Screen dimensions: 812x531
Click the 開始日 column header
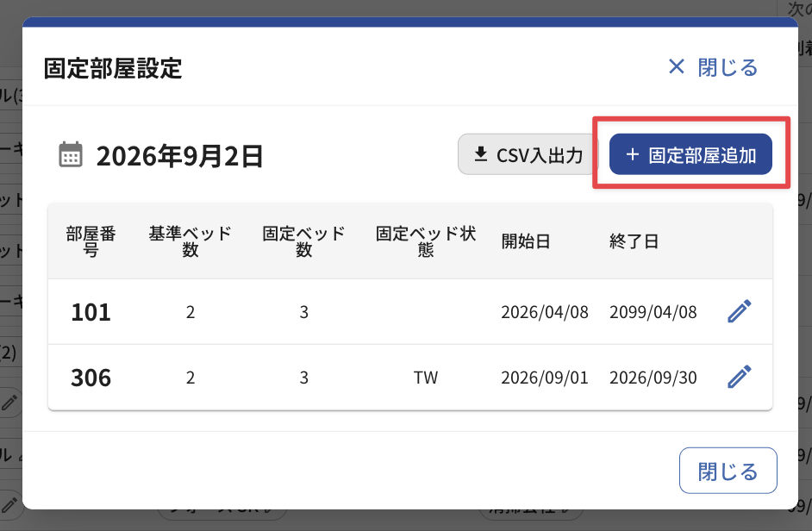[526, 241]
